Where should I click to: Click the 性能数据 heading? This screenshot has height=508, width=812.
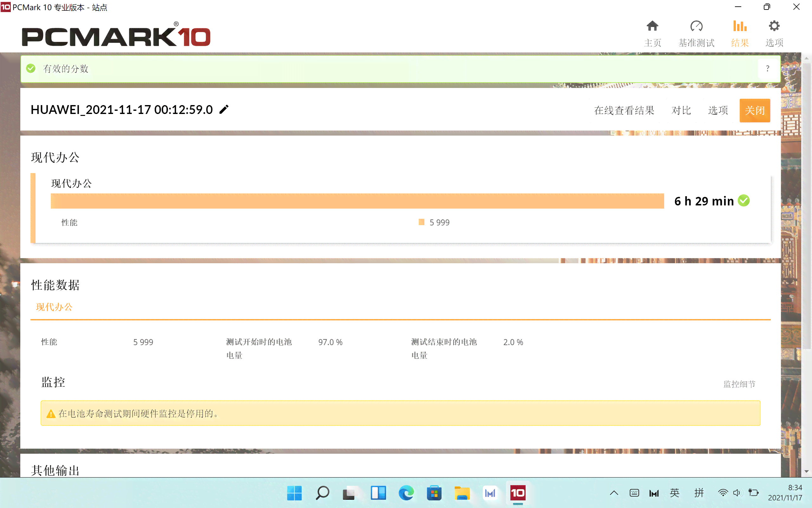pos(56,285)
